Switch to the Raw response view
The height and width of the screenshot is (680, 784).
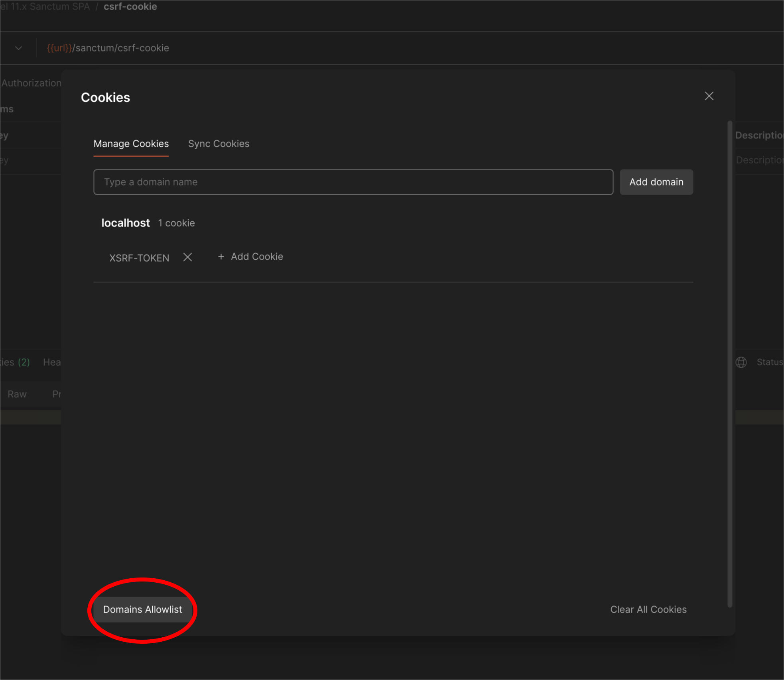coord(17,394)
